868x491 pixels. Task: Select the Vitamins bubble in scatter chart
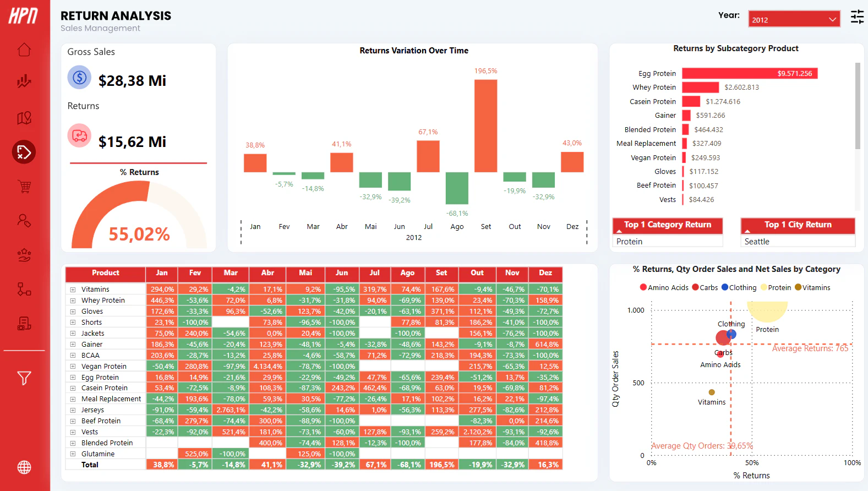point(712,392)
